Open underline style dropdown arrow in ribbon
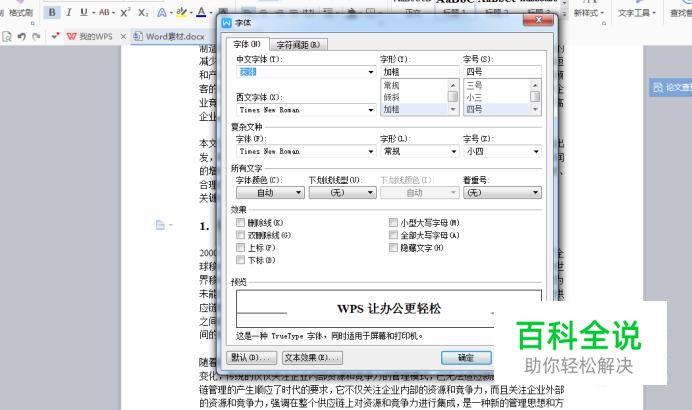Image resolution: width=692 pixels, height=410 pixels. pyautogui.click(x=94, y=13)
